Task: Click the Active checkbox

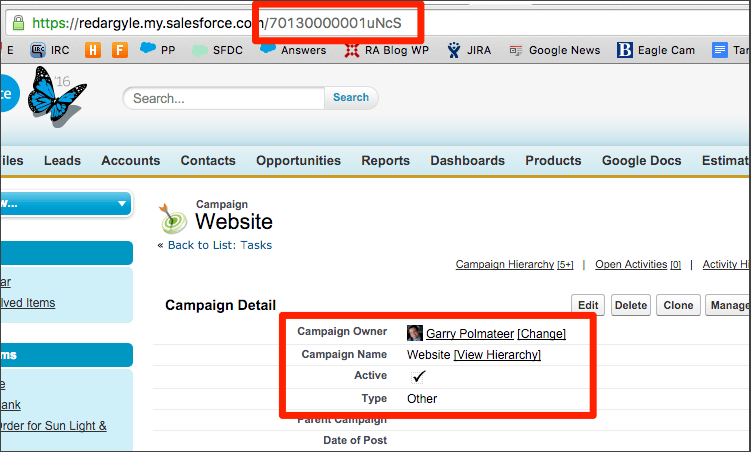Action: click(x=418, y=377)
